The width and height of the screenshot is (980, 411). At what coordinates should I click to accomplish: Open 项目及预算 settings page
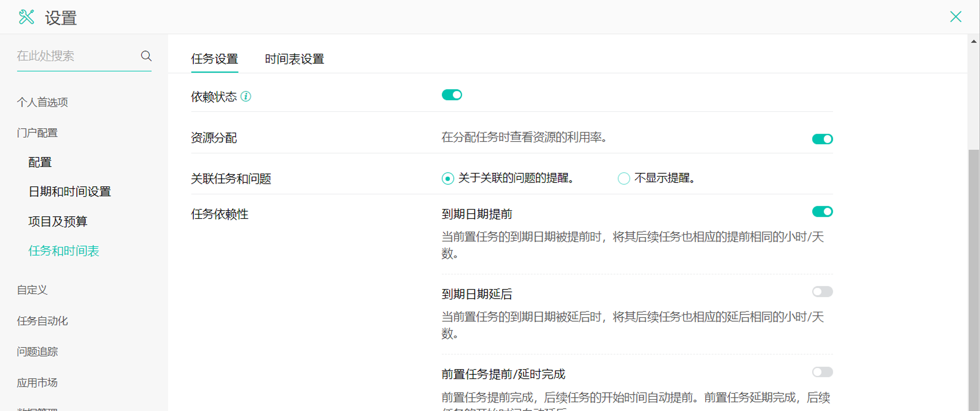pos(58,221)
